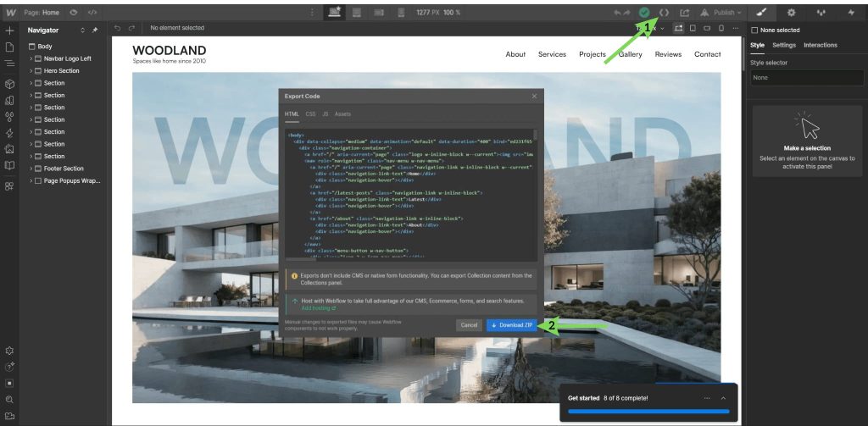Select Body in the Navigator

pos(45,47)
